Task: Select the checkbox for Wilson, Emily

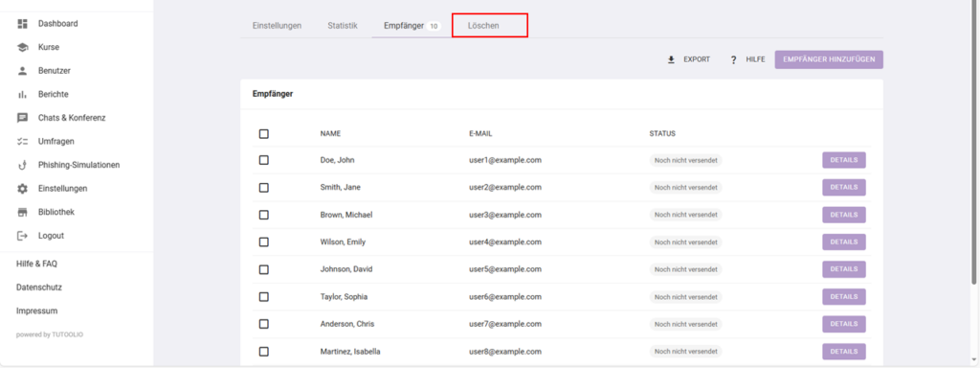Action: (264, 241)
